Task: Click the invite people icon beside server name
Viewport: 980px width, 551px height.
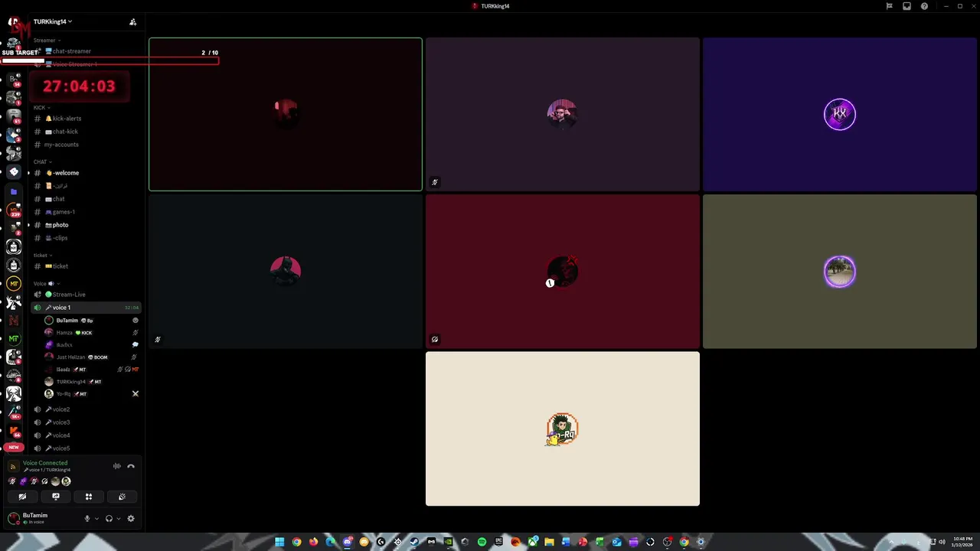Action: pyautogui.click(x=132, y=22)
